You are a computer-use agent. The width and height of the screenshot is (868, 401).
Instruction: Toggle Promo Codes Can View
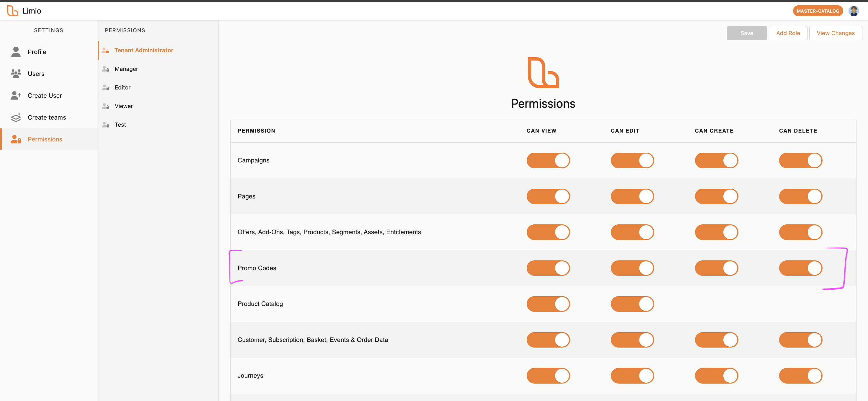point(548,268)
